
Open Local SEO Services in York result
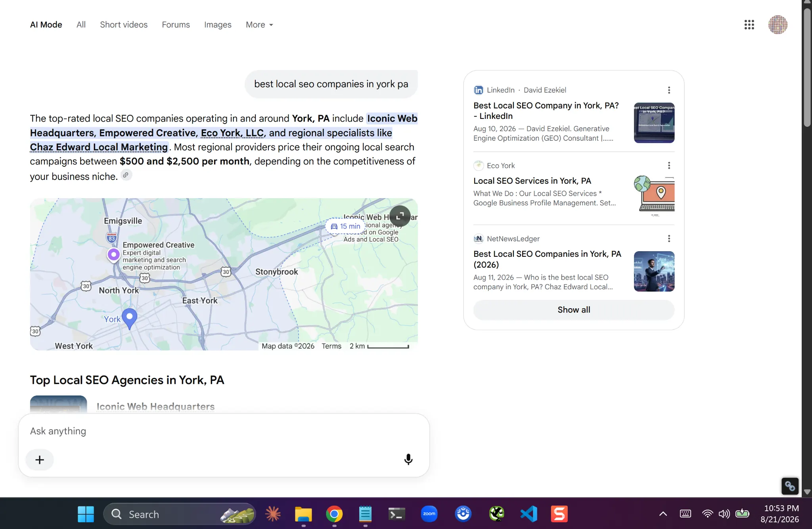[x=532, y=181]
